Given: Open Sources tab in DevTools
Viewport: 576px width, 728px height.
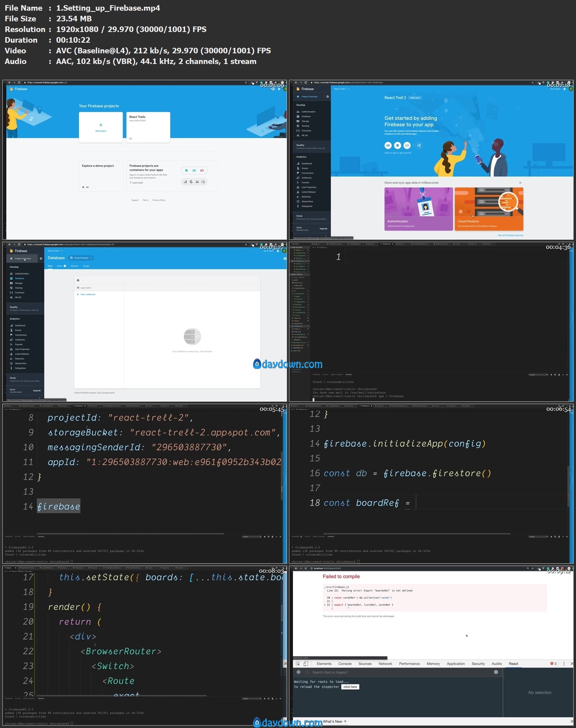Looking at the screenshot, I should 365,664.
